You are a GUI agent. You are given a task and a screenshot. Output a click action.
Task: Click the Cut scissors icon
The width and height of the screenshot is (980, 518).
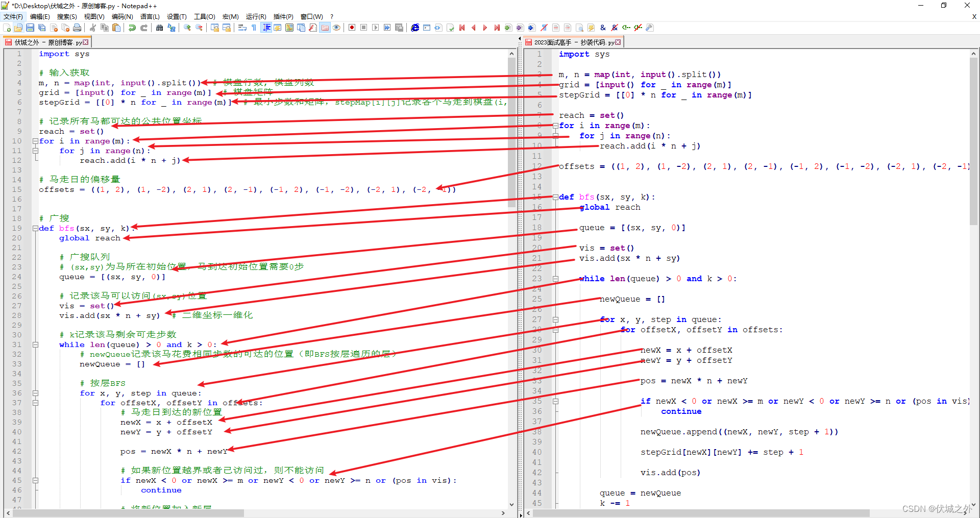click(93, 28)
